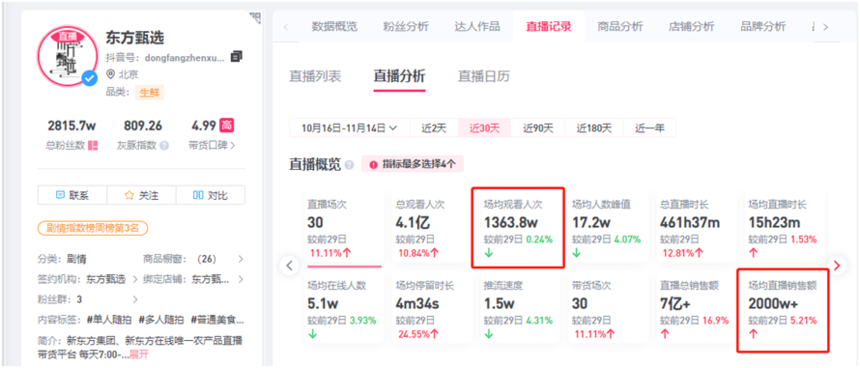Show more tabs with the right arrow

coord(826,26)
